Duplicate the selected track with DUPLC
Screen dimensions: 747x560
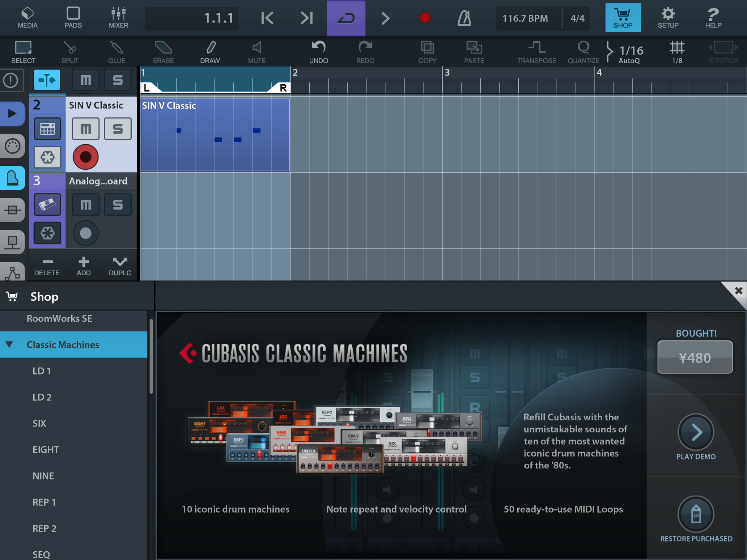[x=120, y=266]
